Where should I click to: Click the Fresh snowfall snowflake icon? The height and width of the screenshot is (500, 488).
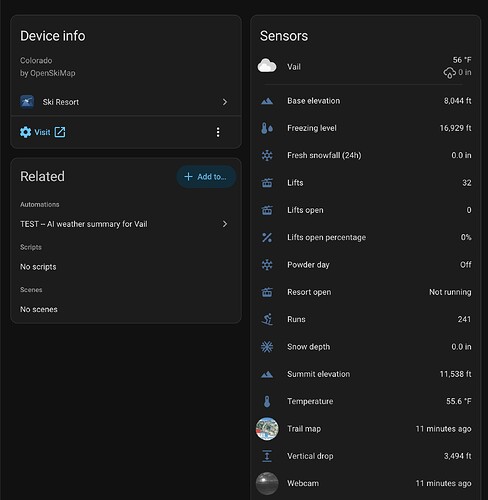click(267, 155)
